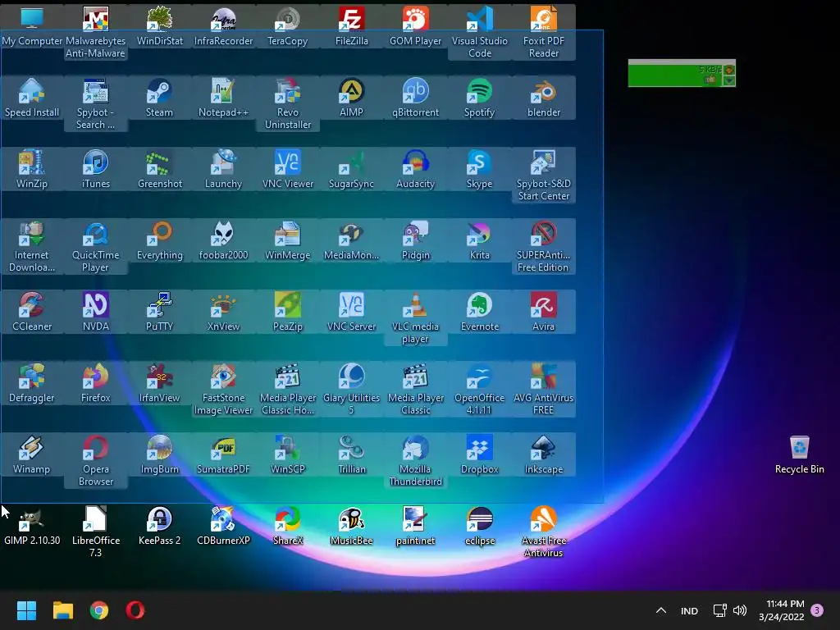
Task: Click the QuickTime Player icon
Action: click(95, 246)
